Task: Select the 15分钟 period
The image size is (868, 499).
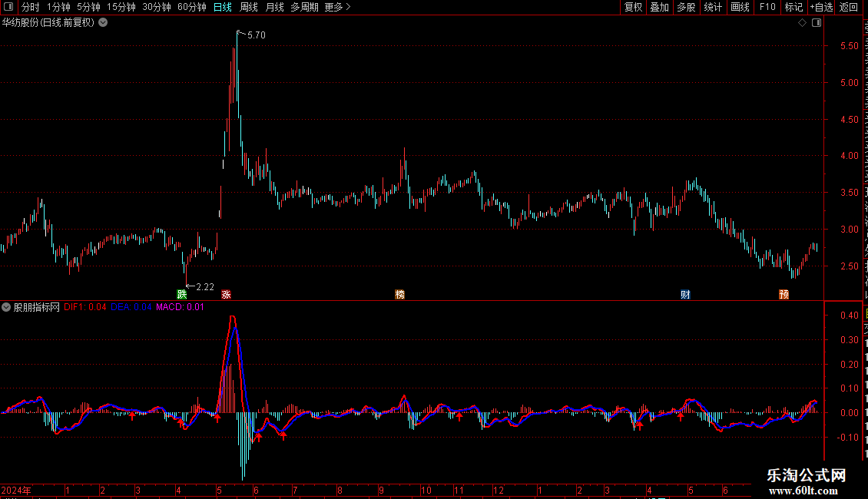Action: click(x=121, y=7)
